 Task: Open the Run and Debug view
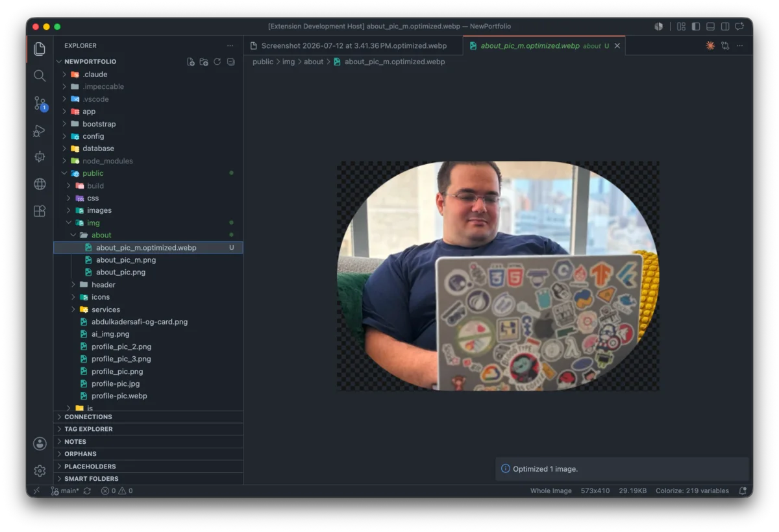40,130
